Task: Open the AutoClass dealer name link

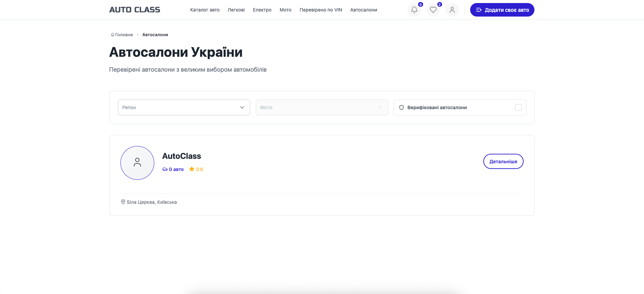Action: pos(182,156)
